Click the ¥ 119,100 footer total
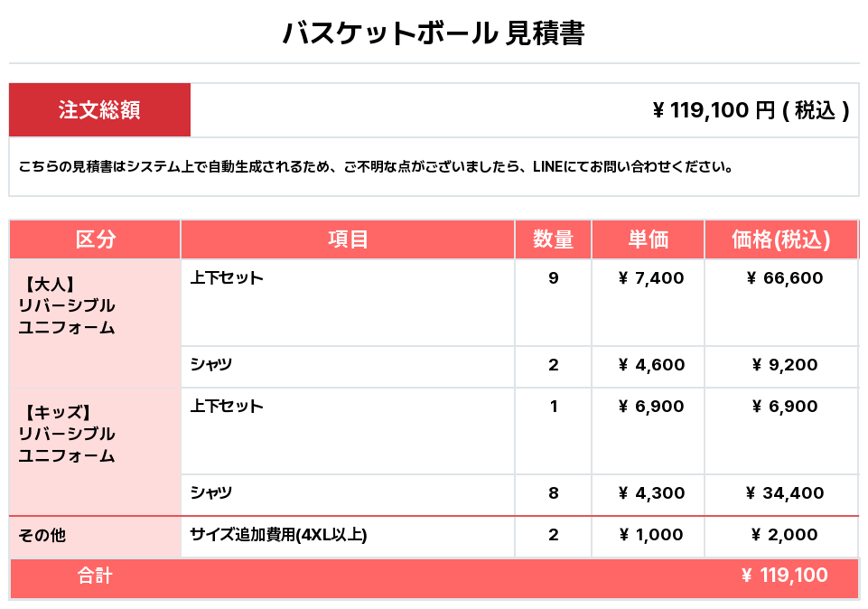Image resolution: width=868 pixels, height=609 pixels. (x=784, y=576)
